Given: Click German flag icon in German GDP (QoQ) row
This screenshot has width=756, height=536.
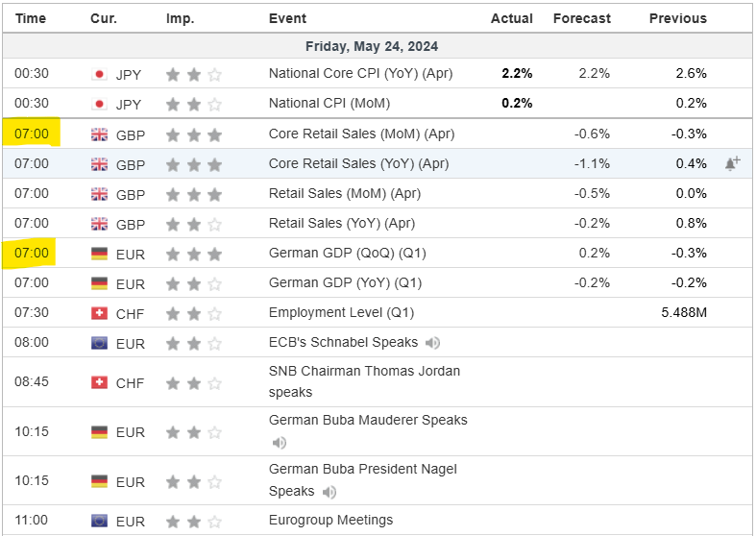Looking at the screenshot, I should click(x=98, y=254).
